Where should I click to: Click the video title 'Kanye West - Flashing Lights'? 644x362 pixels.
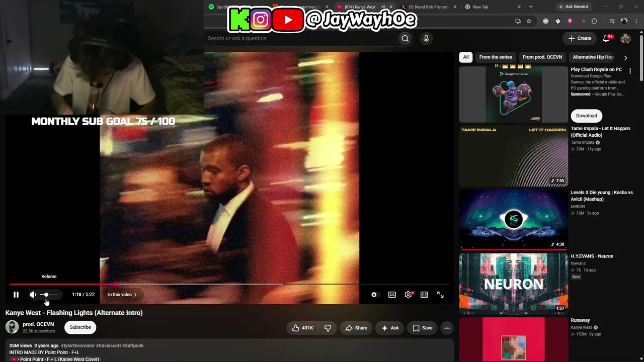point(74,313)
